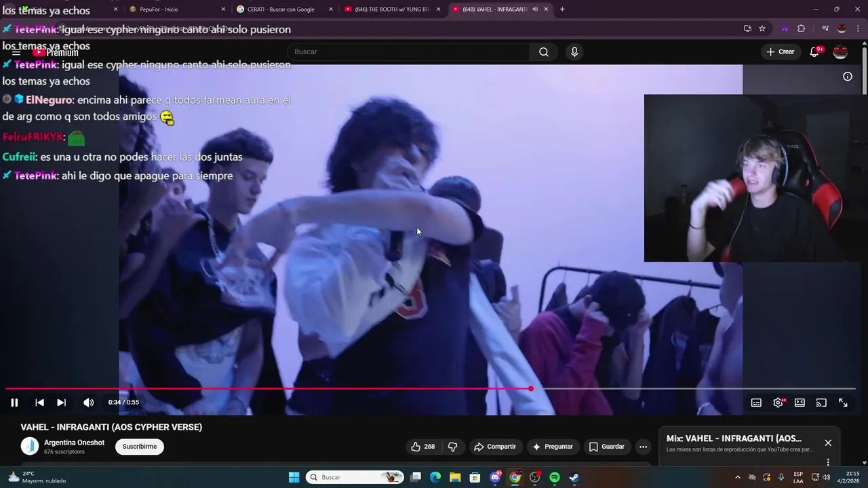Click the YouTube search magnifier button
Image resolution: width=868 pixels, height=488 pixels.
(544, 52)
